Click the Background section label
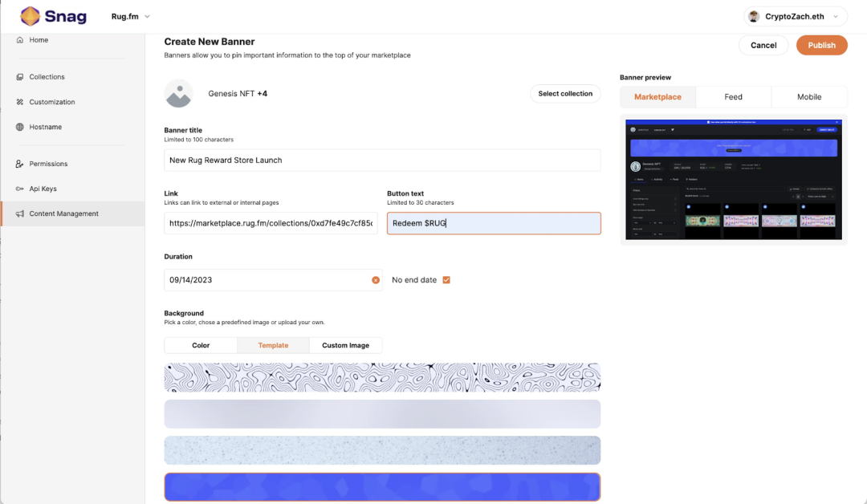This screenshot has width=867, height=504. tap(184, 313)
